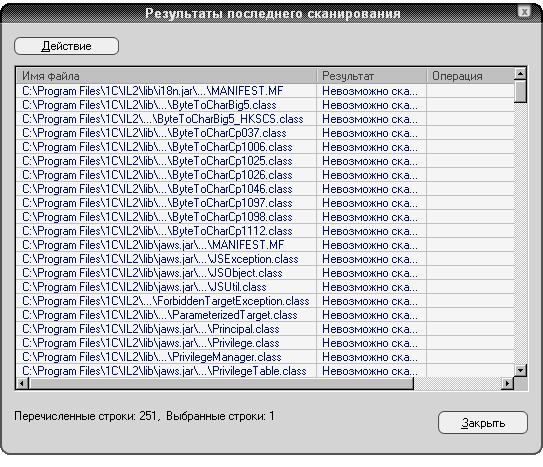Image resolution: width=543 pixels, height=467 pixels.
Task: Click the horizontal scrollbar left arrow
Action: tap(23, 383)
